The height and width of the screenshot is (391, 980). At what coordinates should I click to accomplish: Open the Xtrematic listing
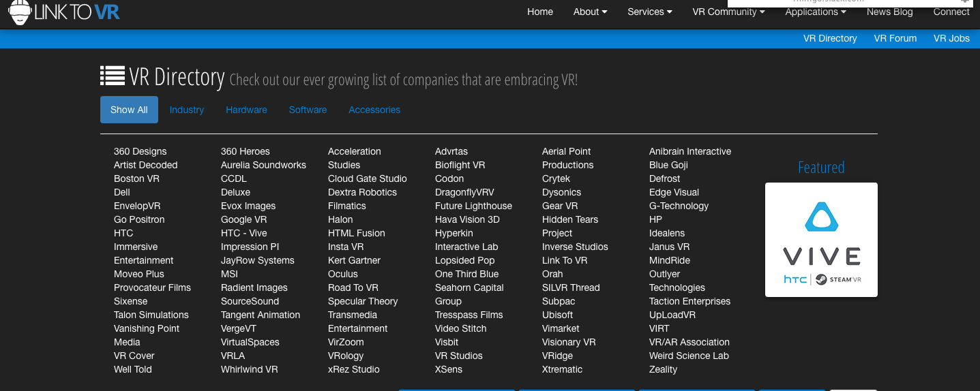click(x=563, y=369)
